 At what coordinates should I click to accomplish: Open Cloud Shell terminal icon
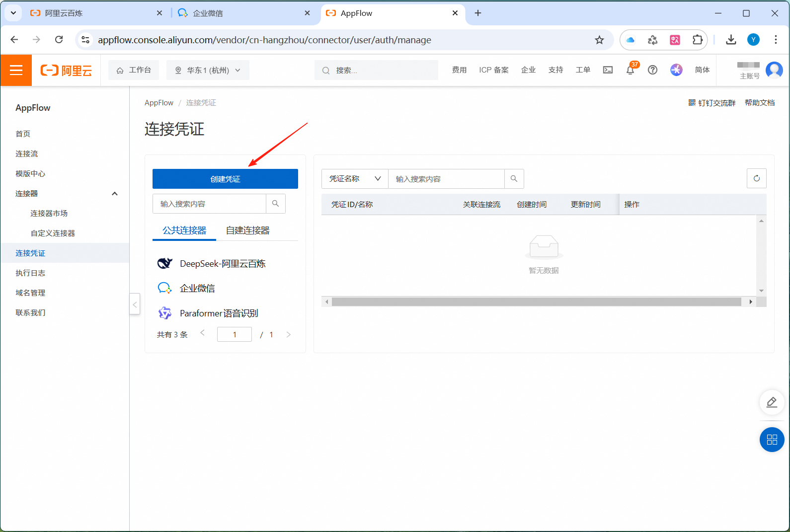point(608,70)
